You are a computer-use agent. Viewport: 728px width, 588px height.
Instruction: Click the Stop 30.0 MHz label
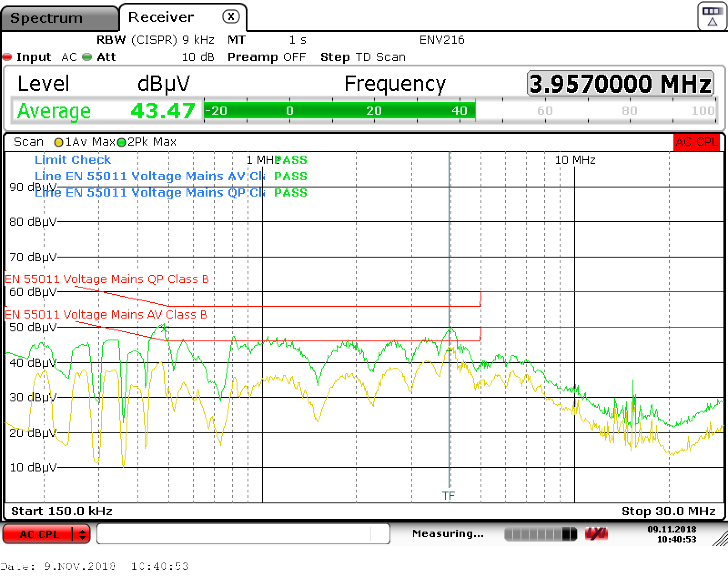pos(668,511)
